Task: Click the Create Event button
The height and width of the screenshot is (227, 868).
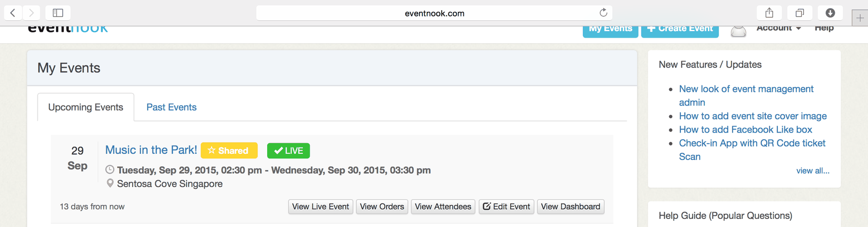Action: coord(680,30)
